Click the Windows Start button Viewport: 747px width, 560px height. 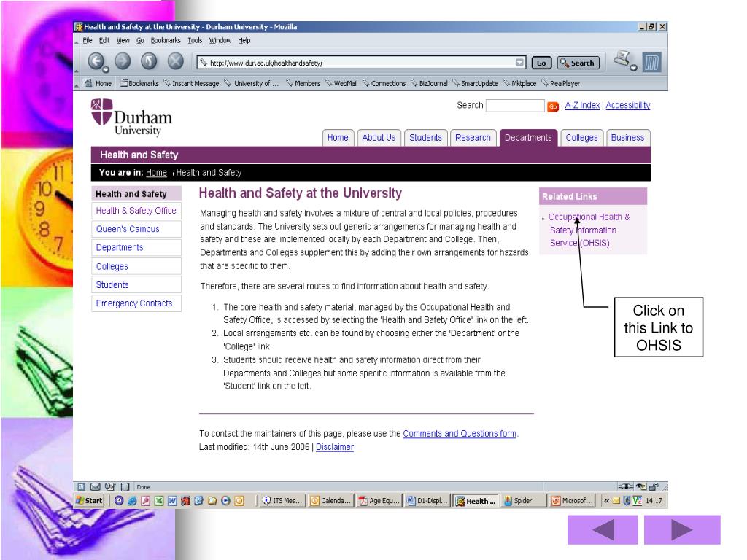(89, 500)
